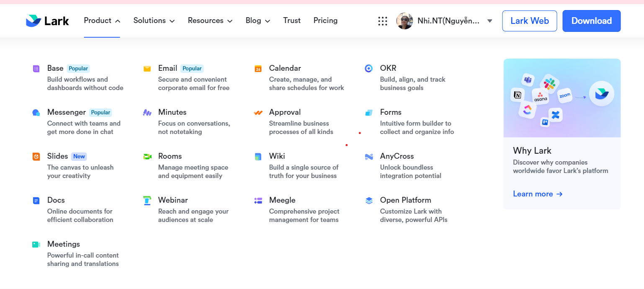This screenshot has width=644, height=289.
Task: Click the AnyCross product icon
Action: coord(369,157)
